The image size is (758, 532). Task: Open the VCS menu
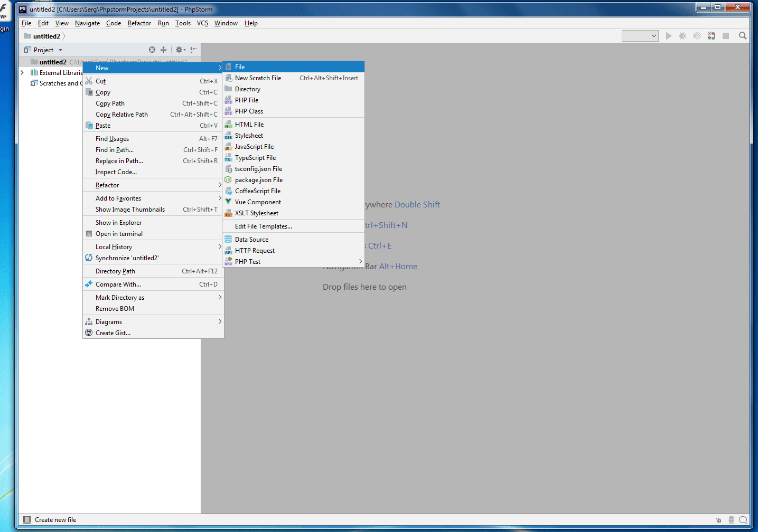[202, 23]
